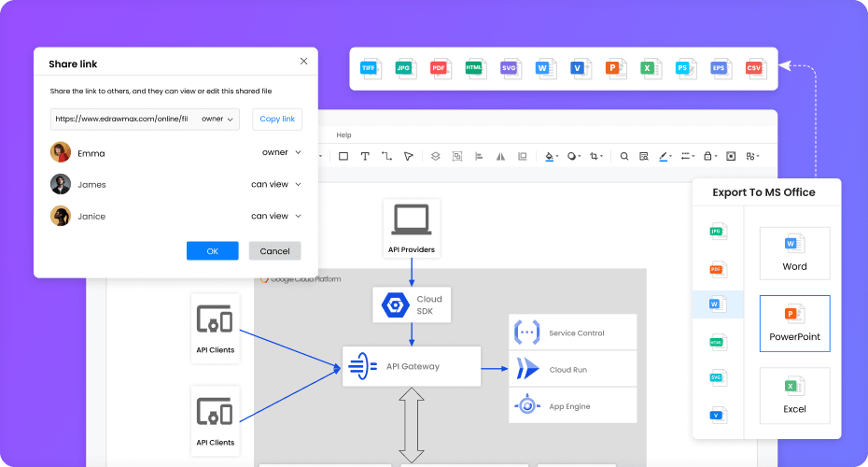The image size is (868, 467).
Task: Click the flip mirror icon
Action: [500, 156]
